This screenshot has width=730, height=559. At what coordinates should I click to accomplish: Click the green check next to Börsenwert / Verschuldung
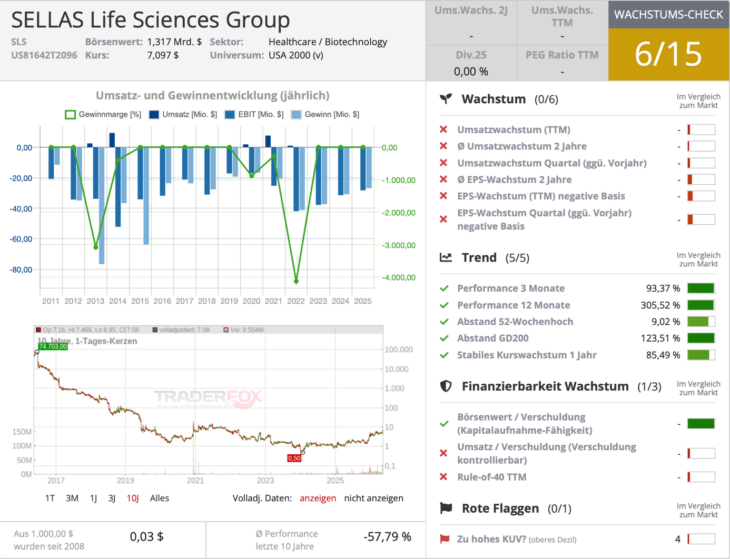tap(444, 424)
